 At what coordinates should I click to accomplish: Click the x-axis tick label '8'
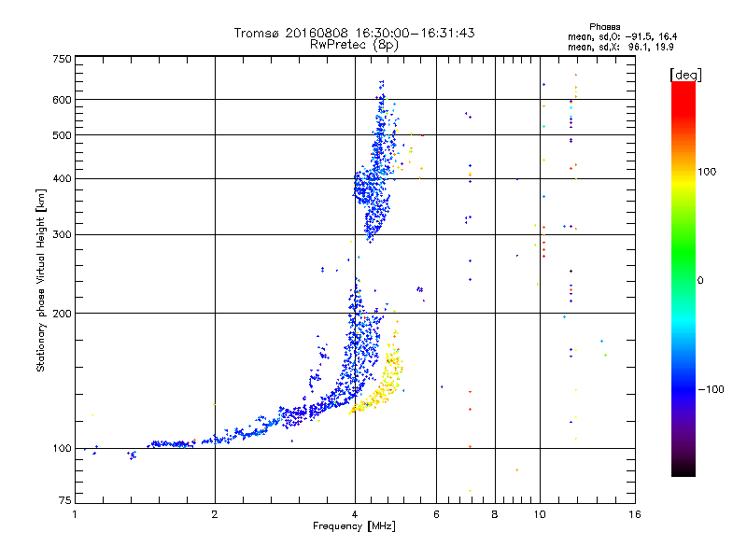tap(495, 514)
